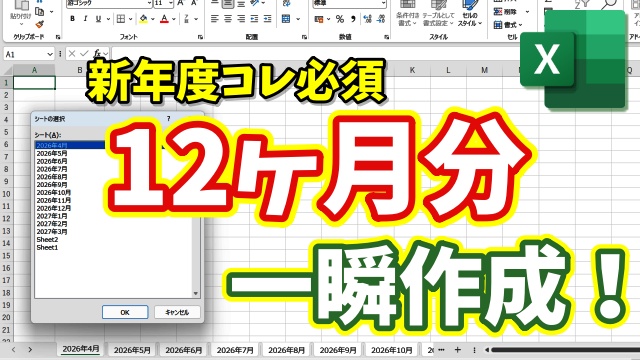The width and height of the screenshot is (640, 360).
Task: Click OK in the sheet selection dialog
Action: pyautogui.click(x=125, y=312)
